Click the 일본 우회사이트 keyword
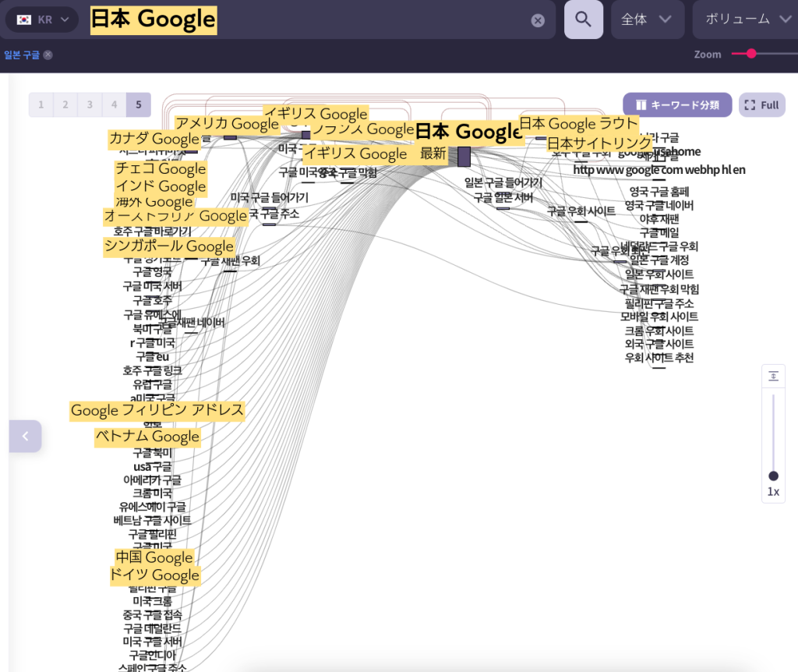This screenshot has width=798, height=672. tap(659, 274)
